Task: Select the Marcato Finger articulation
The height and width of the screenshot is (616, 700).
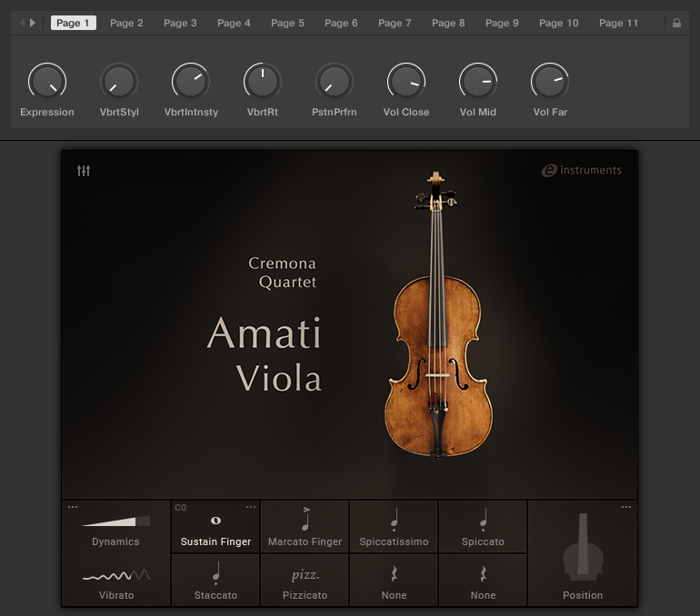Action: (x=305, y=527)
